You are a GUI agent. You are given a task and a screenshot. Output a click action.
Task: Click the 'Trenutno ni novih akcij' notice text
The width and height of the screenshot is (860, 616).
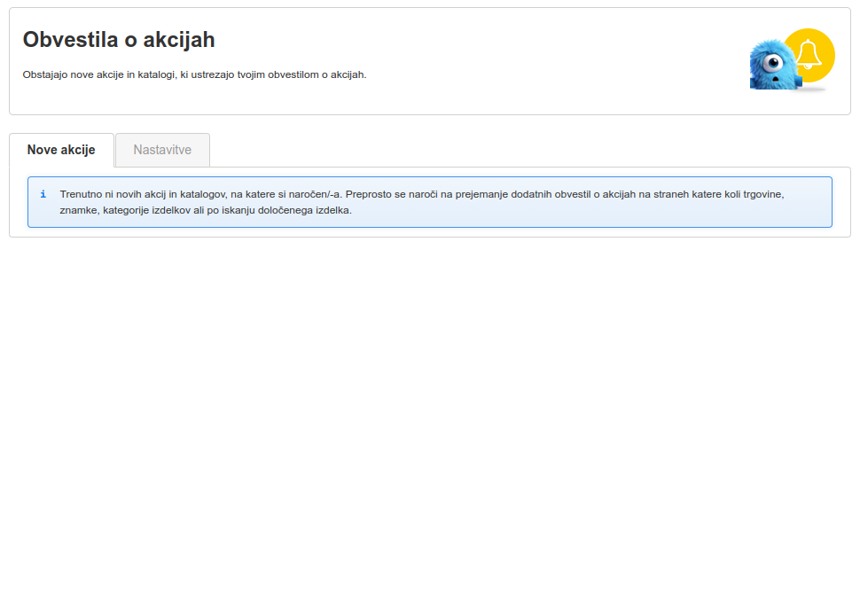click(x=422, y=202)
